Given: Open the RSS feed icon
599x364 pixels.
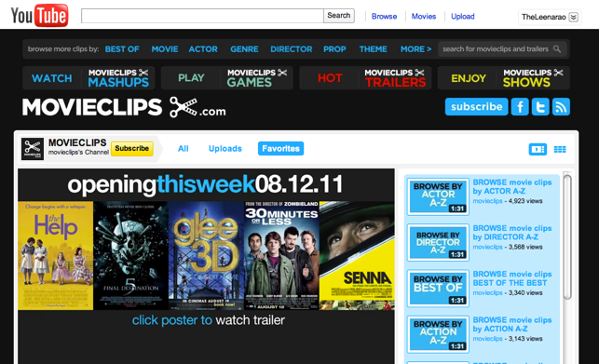Looking at the screenshot, I should 561,106.
